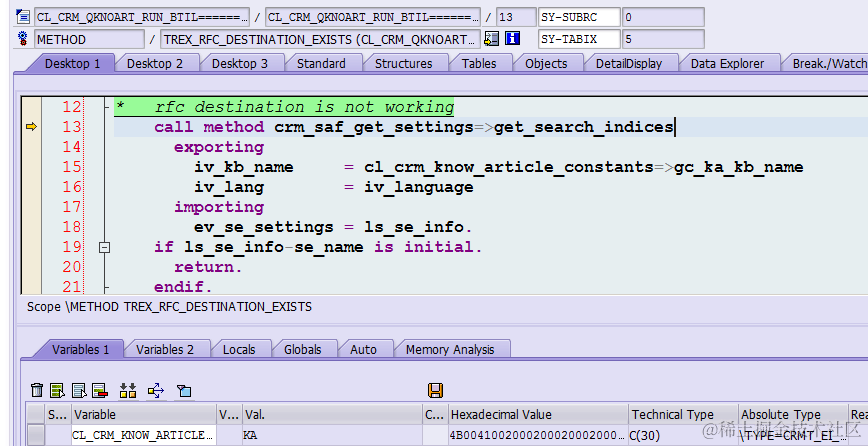Select the Variables 1 tab
868x446 pixels.
pos(80,349)
